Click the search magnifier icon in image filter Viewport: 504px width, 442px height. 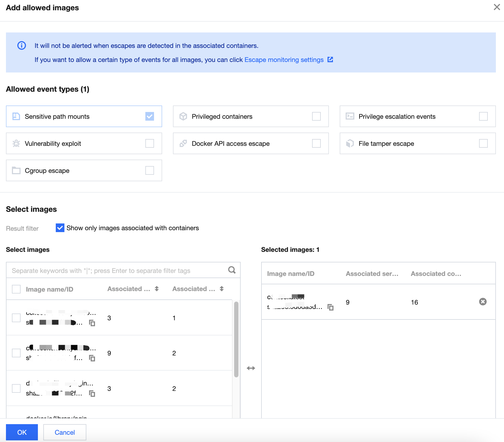232,270
